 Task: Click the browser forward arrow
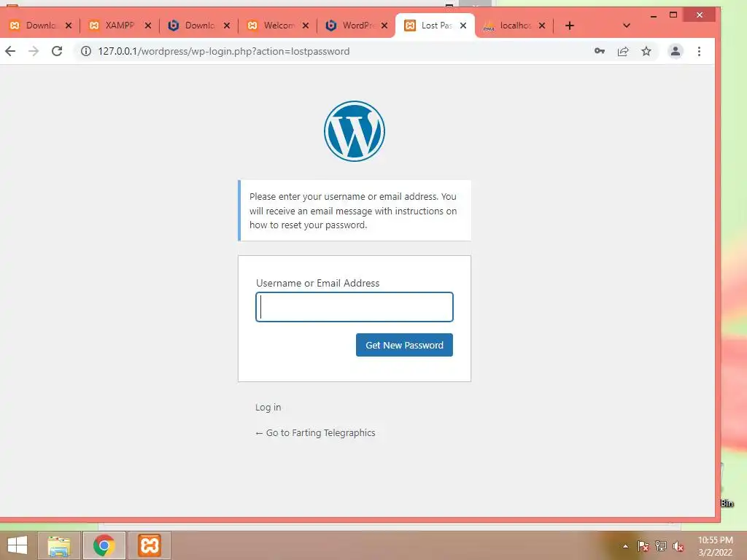coord(34,51)
